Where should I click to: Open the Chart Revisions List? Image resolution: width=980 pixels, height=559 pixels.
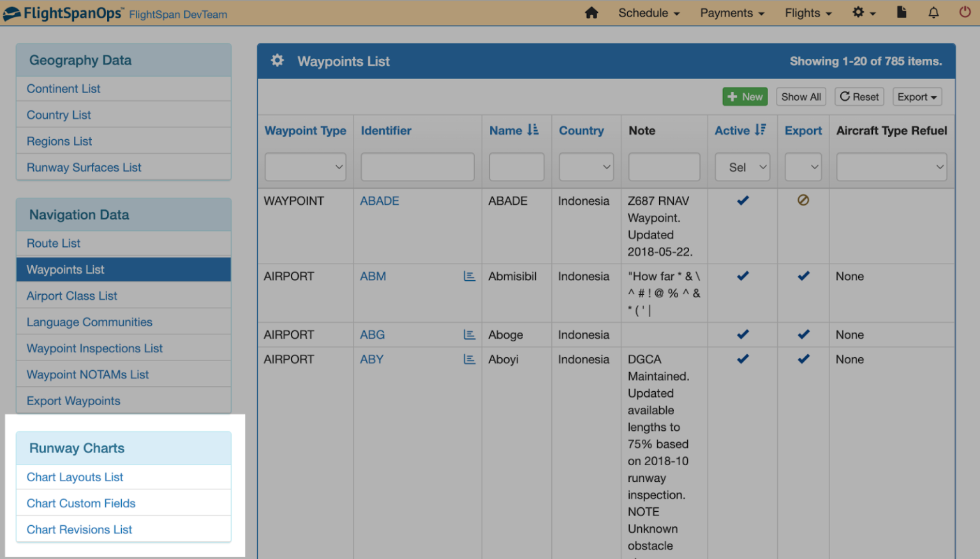click(79, 529)
